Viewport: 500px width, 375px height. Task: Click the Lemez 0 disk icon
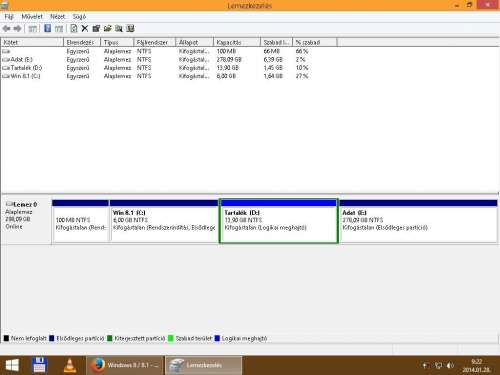click(9, 204)
